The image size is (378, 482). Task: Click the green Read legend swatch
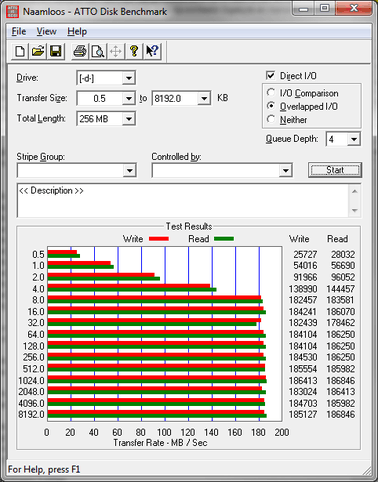click(224, 239)
